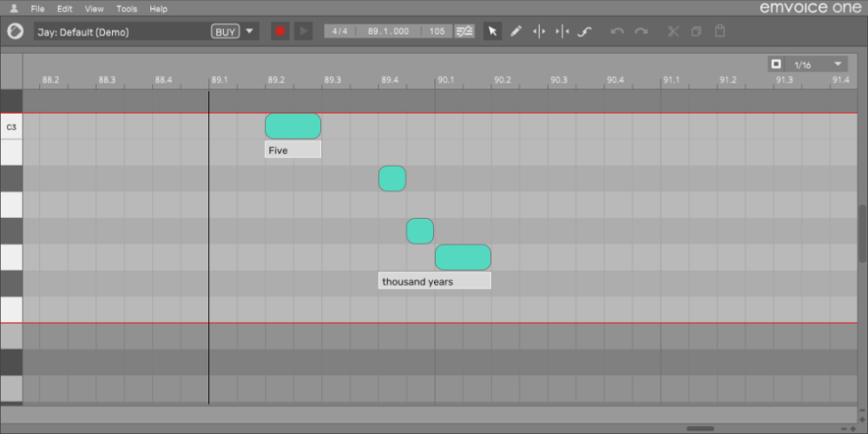Screen dimensions: 868x434
Task: Click ruler marker 89.1
Action: pos(220,80)
